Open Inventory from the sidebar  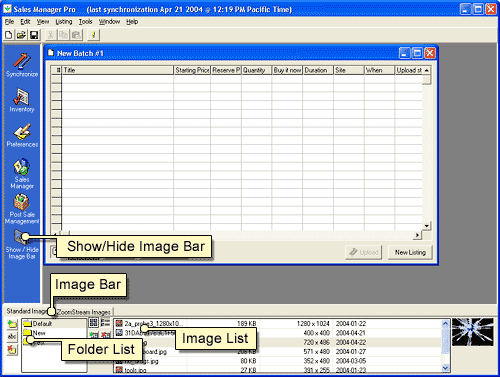tap(22, 100)
